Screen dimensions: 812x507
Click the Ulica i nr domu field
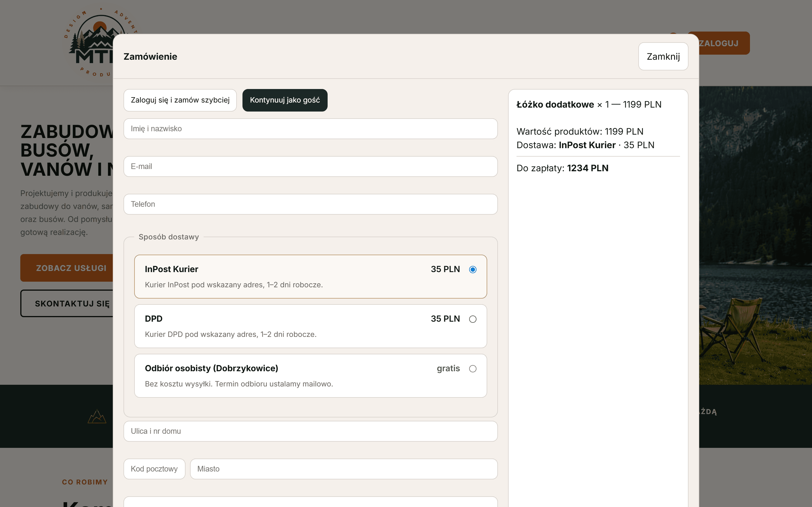[310, 431]
